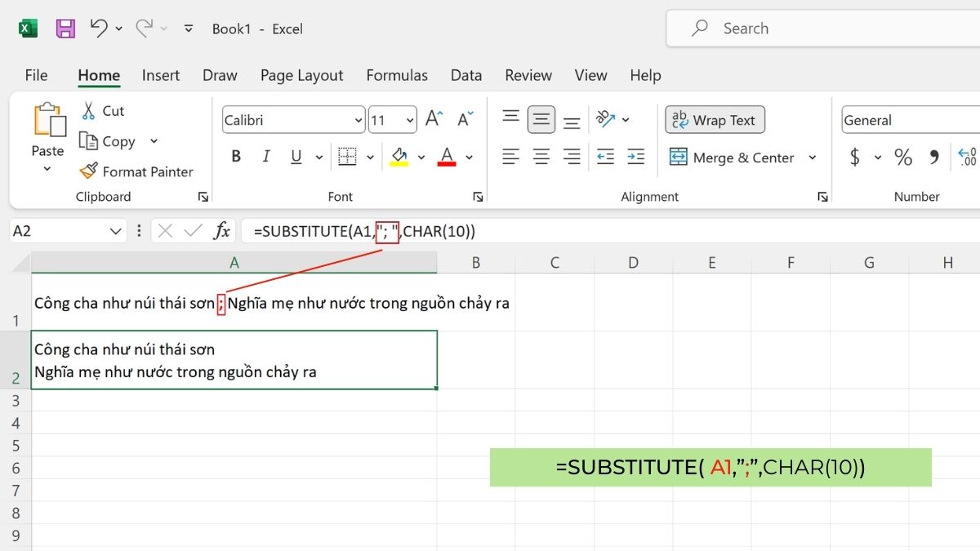Open the General number format dropdown
980x551 pixels.
911,120
